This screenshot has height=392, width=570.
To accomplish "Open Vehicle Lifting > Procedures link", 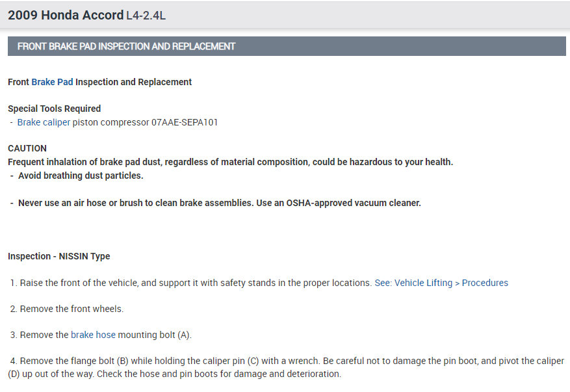I will click(441, 283).
